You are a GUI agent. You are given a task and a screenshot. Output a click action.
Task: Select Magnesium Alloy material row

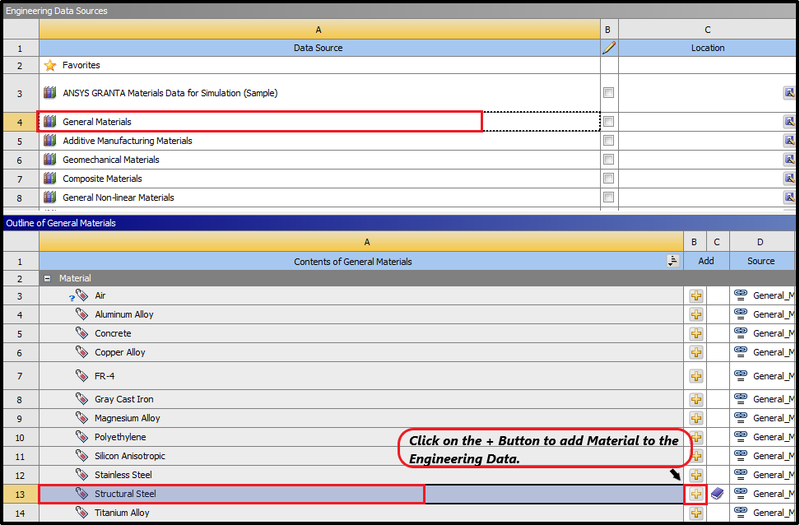point(361,418)
